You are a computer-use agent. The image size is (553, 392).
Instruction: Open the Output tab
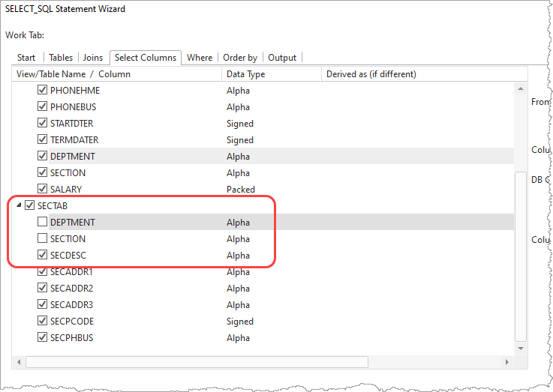(x=282, y=58)
